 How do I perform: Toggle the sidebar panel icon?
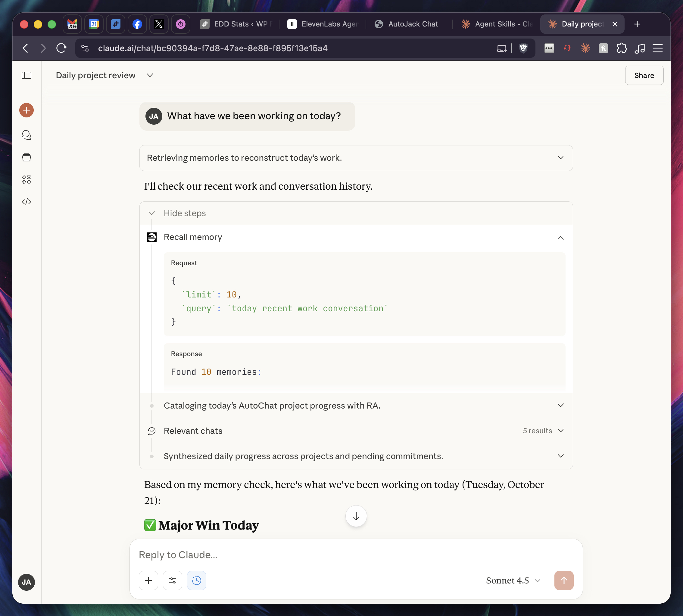coord(27,75)
